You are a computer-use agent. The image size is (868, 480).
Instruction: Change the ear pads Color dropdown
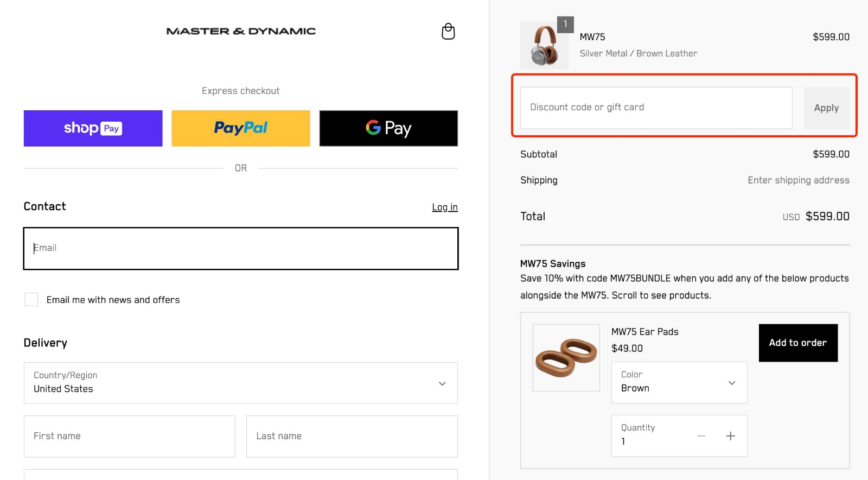pyautogui.click(x=678, y=382)
